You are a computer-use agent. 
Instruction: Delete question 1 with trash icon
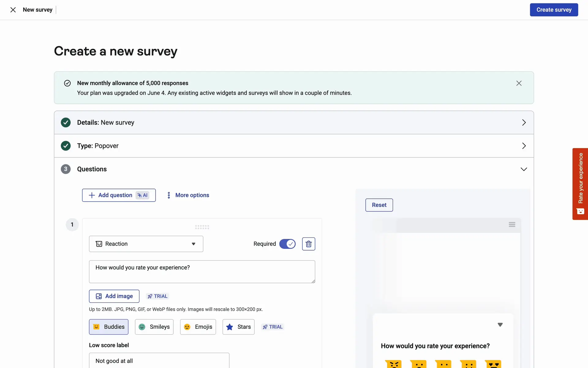pyautogui.click(x=308, y=244)
